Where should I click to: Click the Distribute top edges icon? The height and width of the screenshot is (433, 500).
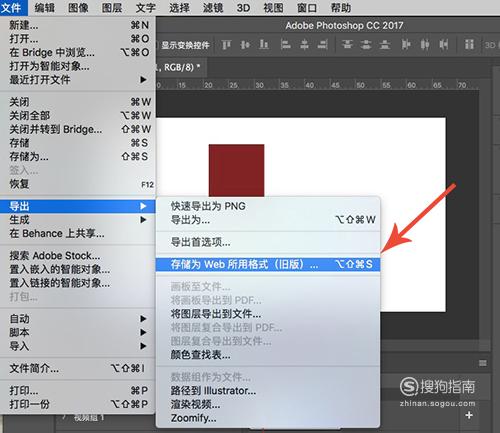click(347, 44)
